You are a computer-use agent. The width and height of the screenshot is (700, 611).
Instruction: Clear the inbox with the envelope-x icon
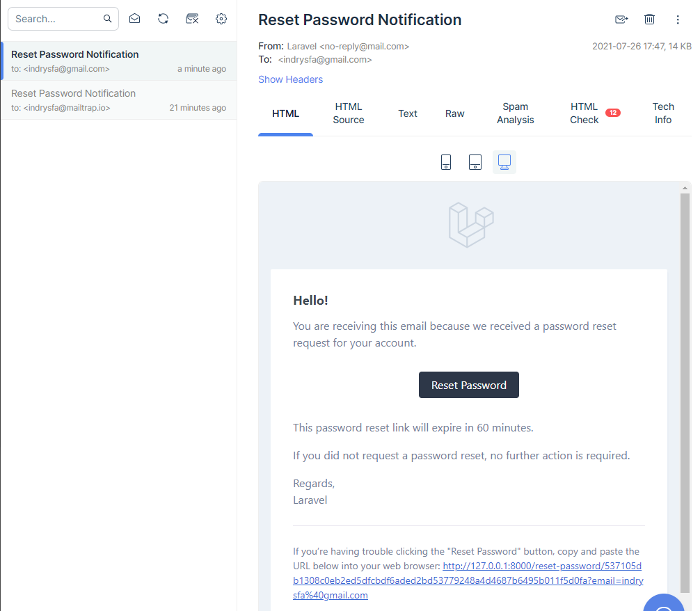point(193,19)
